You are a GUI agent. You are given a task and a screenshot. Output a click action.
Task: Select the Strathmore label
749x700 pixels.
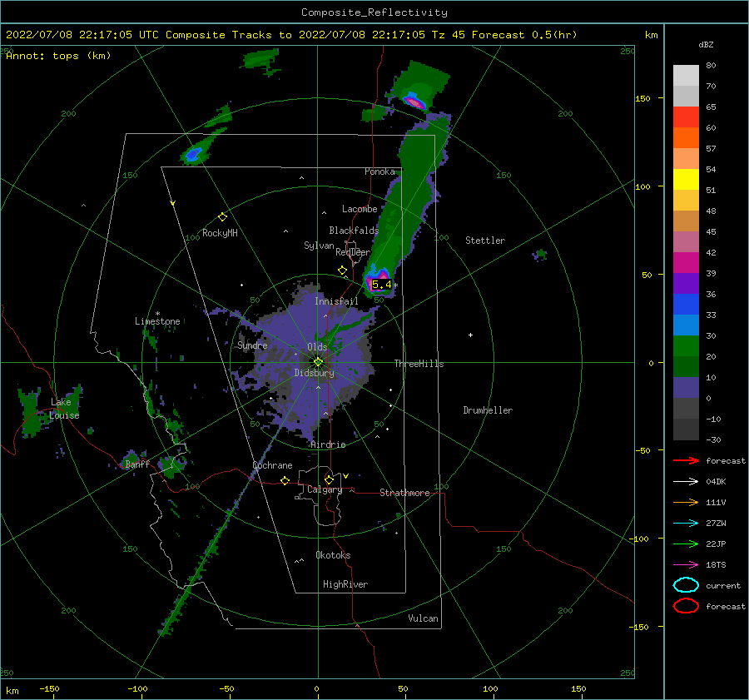click(404, 493)
